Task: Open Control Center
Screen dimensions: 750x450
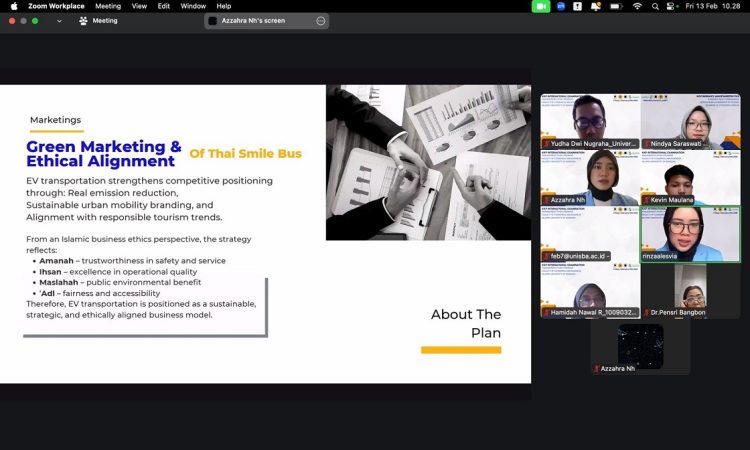Action: click(x=671, y=6)
